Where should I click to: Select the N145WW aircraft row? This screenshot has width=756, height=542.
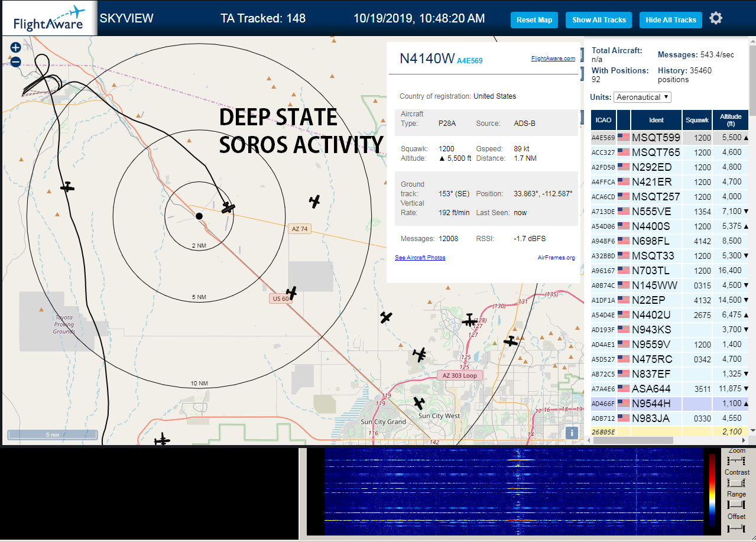pos(670,285)
